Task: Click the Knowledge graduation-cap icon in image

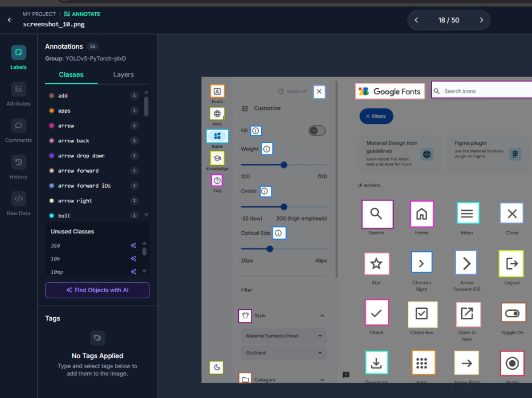Action: [217, 158]
